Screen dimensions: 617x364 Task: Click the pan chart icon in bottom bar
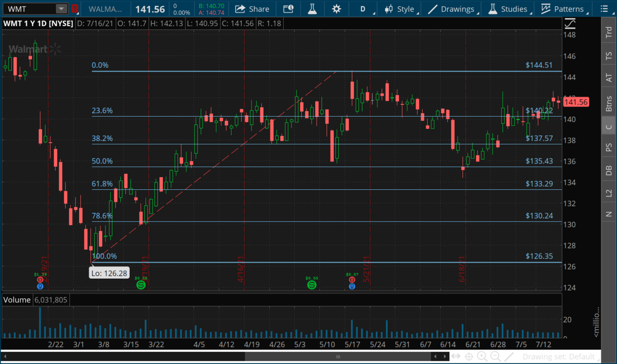[x=456, y=356]
